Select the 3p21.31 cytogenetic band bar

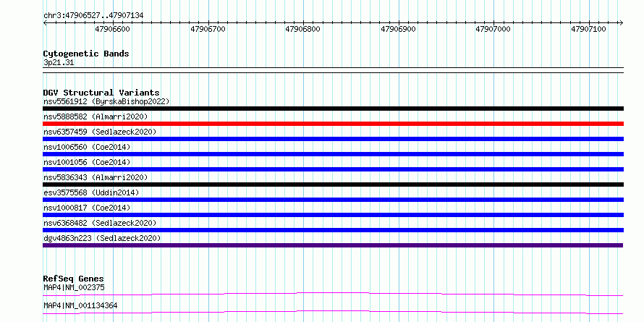[x=333, y=70]
